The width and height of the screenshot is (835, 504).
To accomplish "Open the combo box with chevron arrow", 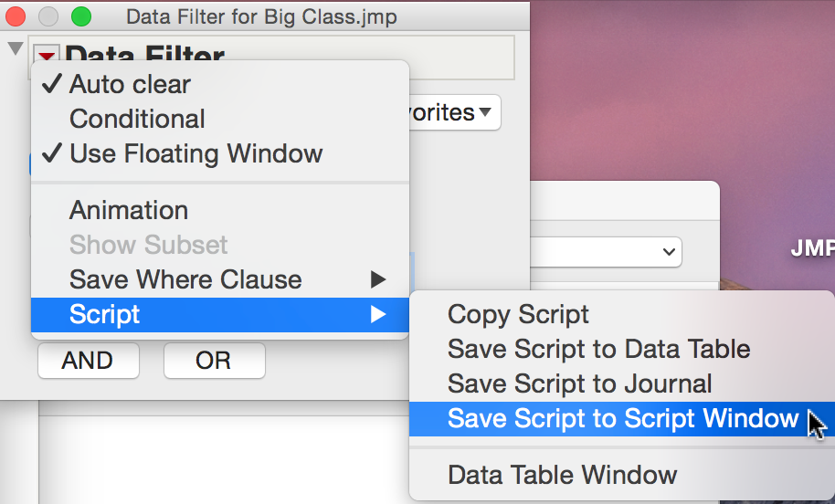I will tap(606, 252).
